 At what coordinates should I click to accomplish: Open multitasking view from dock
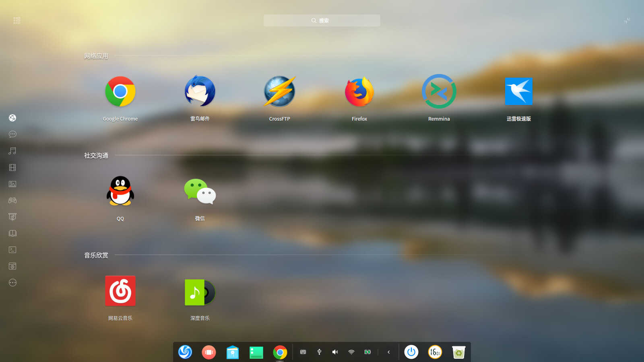(209, 352)
